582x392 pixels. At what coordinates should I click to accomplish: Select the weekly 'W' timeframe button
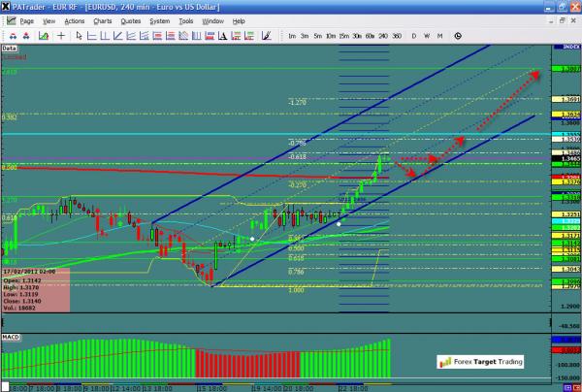coord(427,36)
